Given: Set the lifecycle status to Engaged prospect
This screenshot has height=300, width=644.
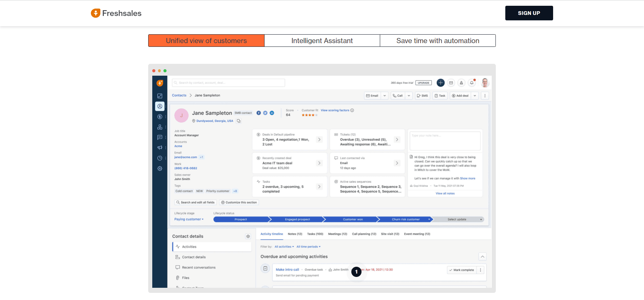Looking at the screenshot, I should (297, 220).
